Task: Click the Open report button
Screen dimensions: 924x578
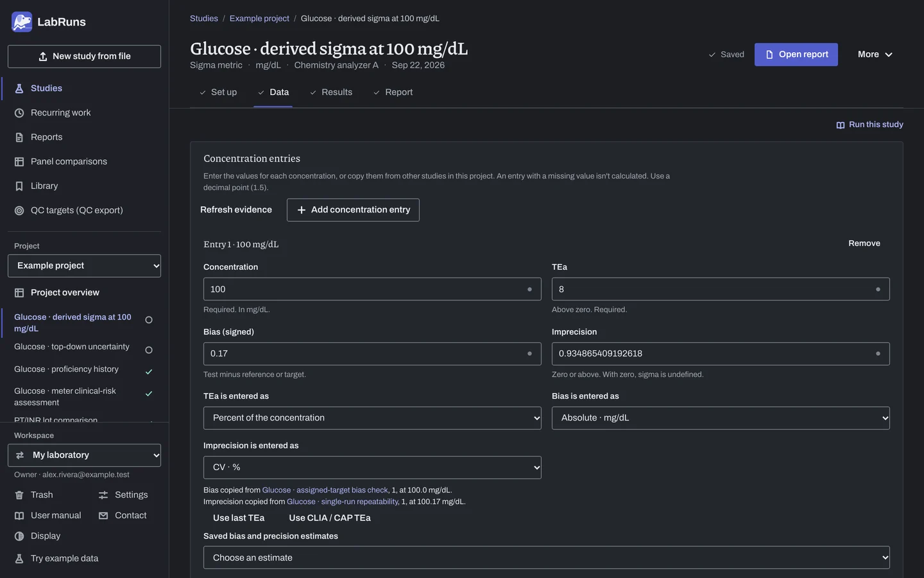Action: 796,55
